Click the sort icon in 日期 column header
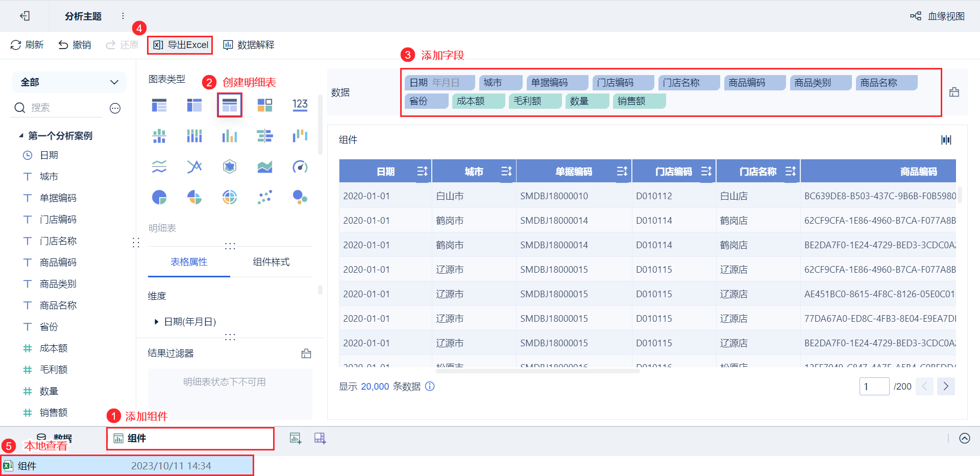The image size is (980, 476). pos(422,172)
